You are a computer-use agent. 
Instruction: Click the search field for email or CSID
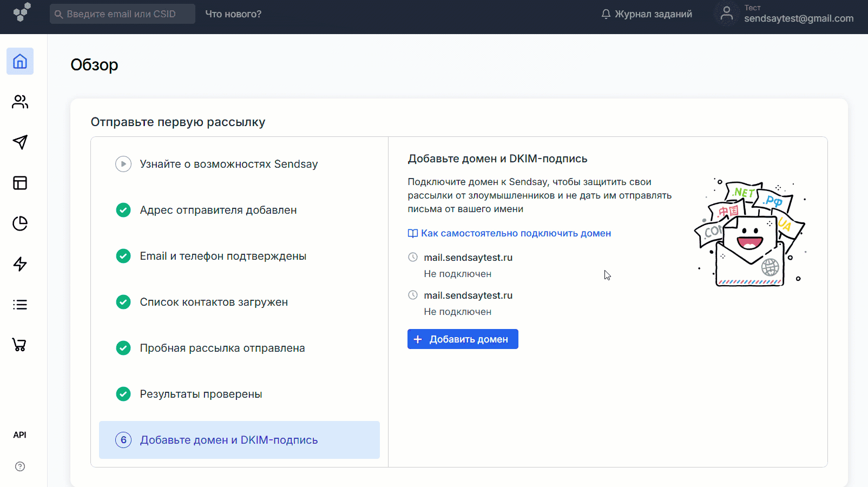[x=122, y=14]
